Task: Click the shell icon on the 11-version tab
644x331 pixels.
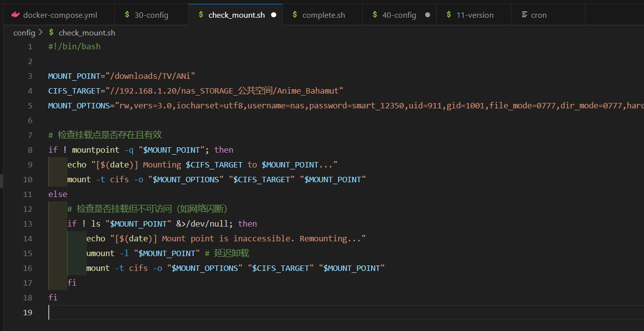Action: click(x=448, y=15)
